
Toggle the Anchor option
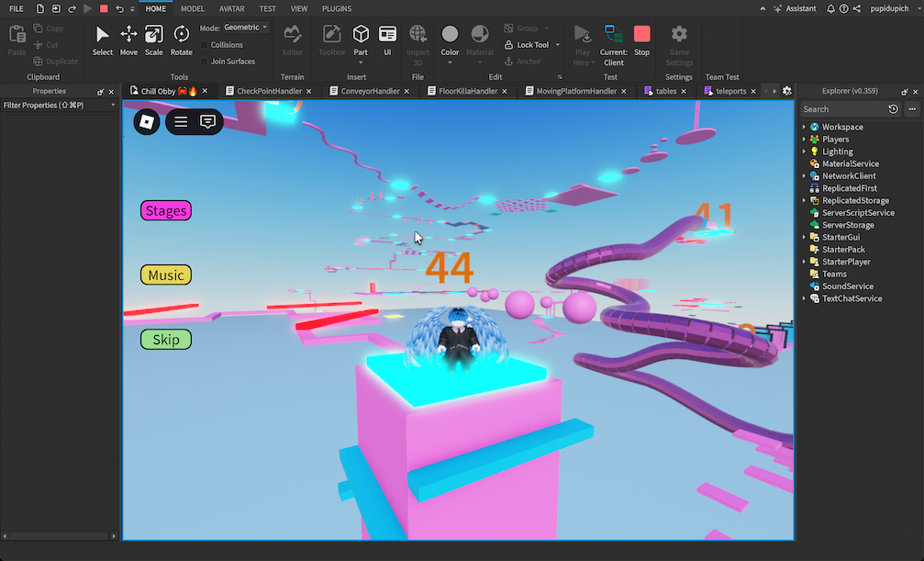tap(523, 62)
